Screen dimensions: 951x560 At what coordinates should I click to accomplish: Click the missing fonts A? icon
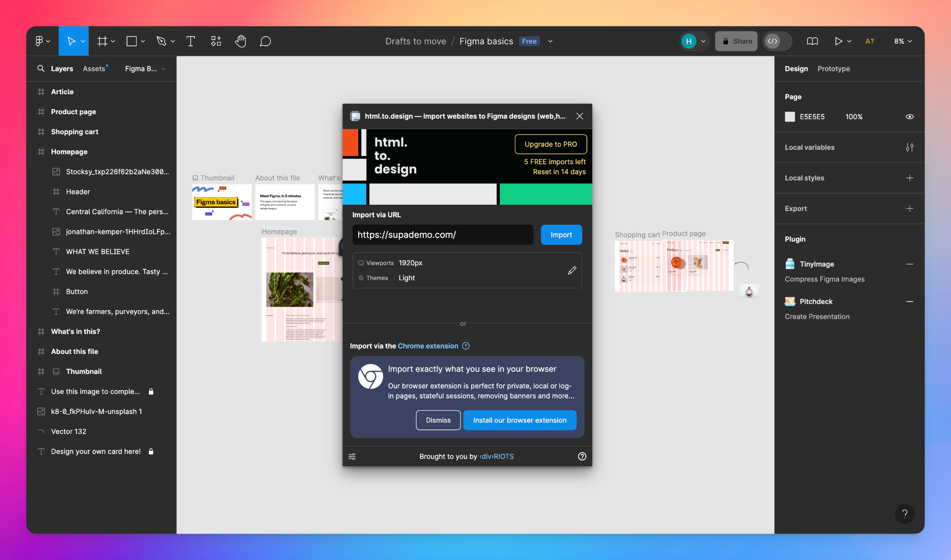[x=870, y=41]
